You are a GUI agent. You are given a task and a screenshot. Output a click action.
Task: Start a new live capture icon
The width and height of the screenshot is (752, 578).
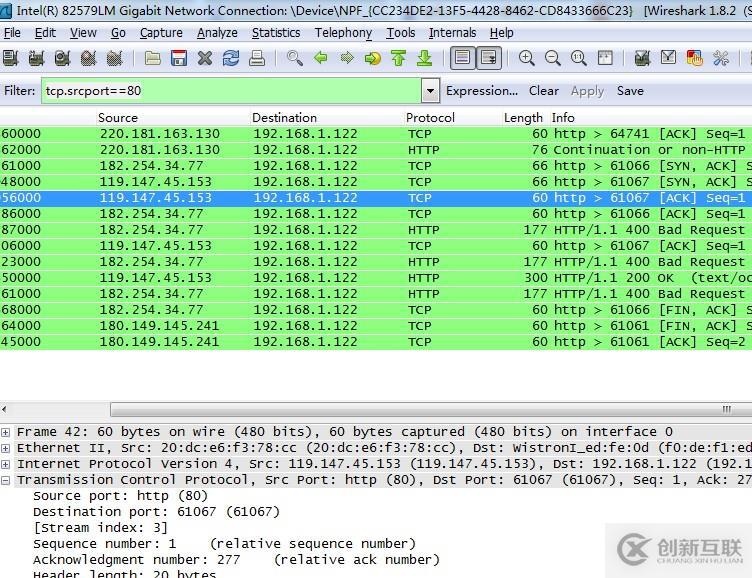(x=62, y=58)
